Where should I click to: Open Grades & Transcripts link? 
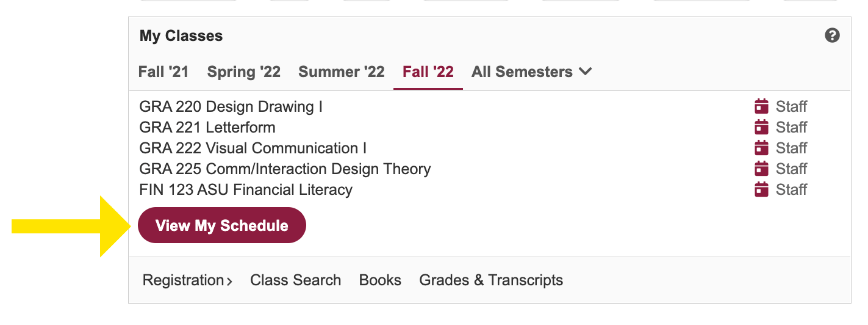[491, 280]
